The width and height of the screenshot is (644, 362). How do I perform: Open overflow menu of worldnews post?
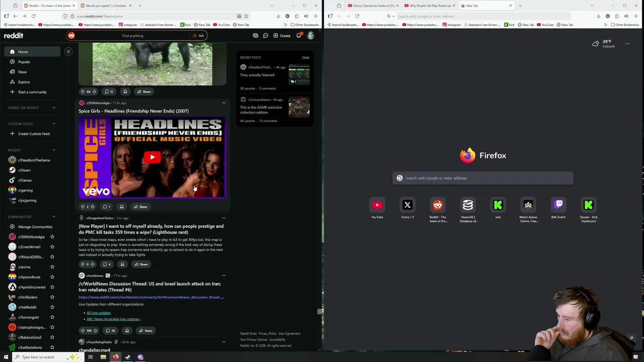tap(224, 276)
